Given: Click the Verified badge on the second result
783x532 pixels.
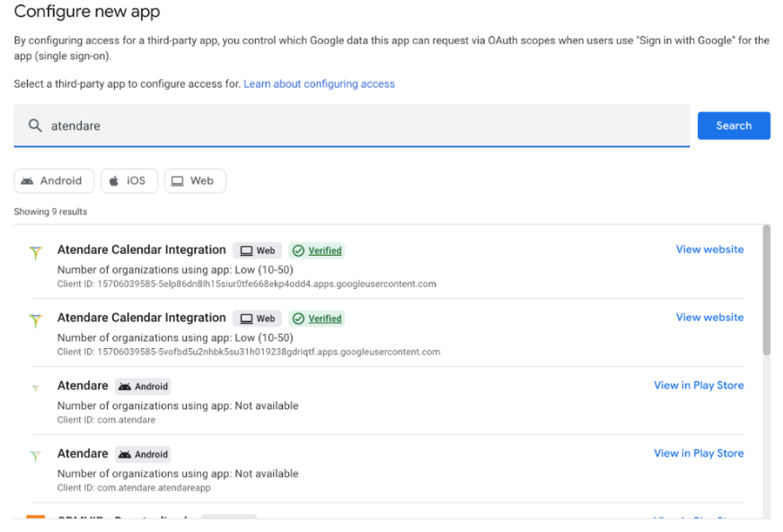Looking at the screenshot, I should (x=317, y=318).
